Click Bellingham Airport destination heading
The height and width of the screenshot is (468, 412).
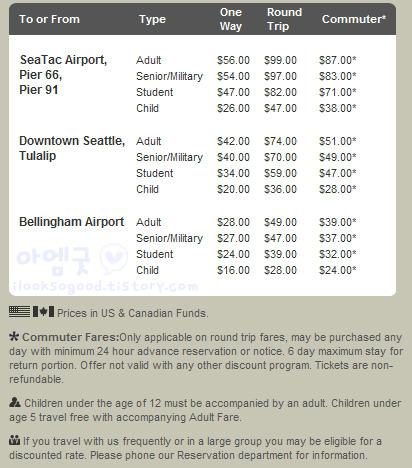pos(72,222)
